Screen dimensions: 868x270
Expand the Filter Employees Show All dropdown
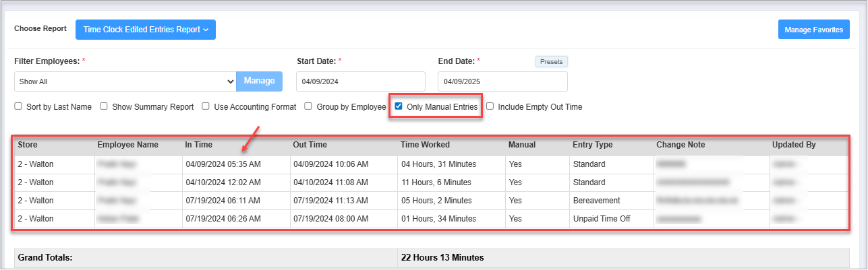(125, 81)
